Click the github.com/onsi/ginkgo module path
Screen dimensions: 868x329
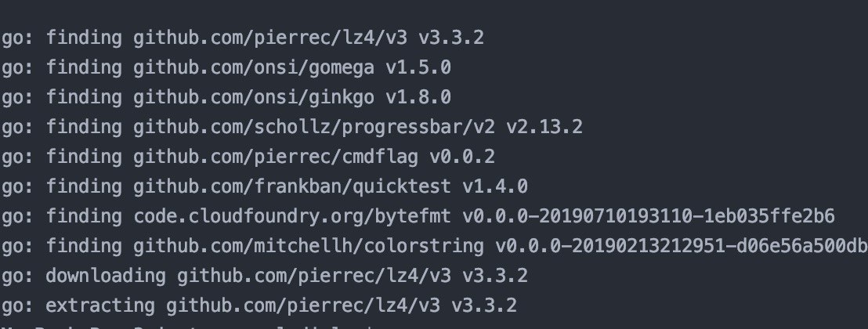[253, 97]
